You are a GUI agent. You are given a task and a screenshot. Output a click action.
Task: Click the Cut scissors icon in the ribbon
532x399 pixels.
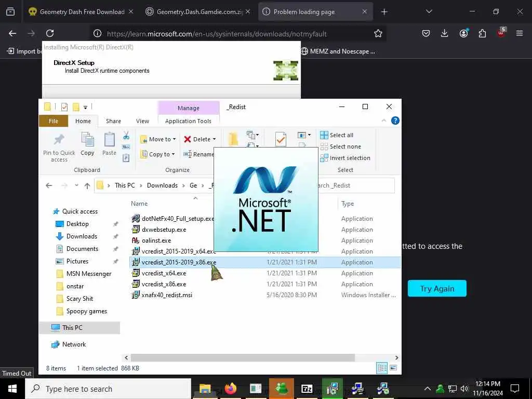click(126, 136)
